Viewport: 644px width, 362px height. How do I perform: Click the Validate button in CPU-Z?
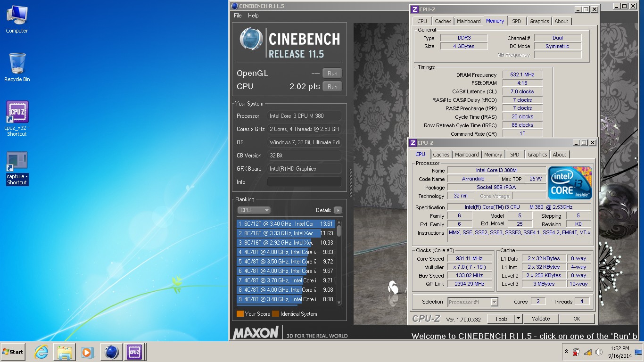(541, 319)
